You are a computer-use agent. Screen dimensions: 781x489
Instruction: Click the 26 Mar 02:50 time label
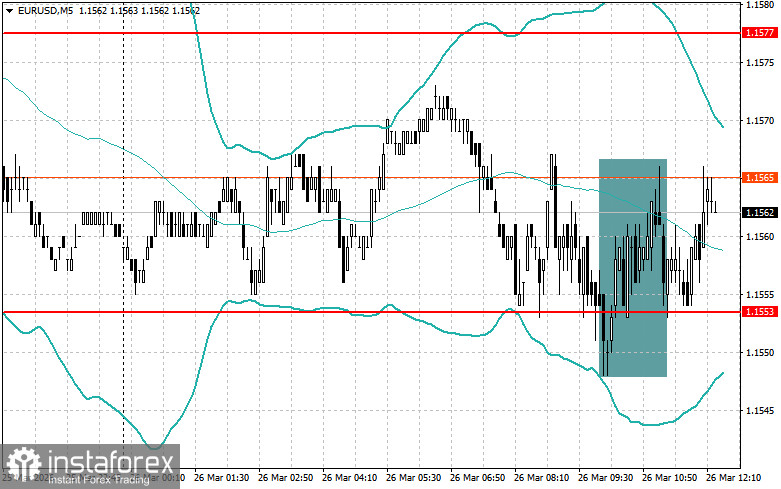point(285,478)
